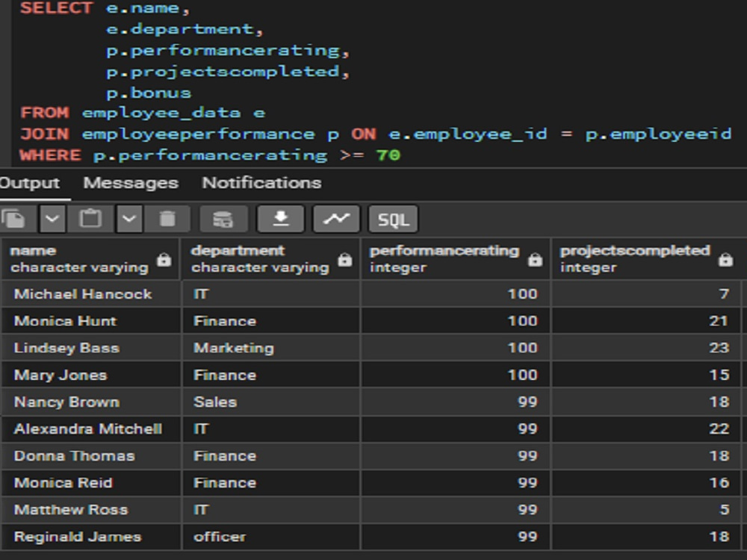Click the cell 'Michael Hancock'

coord(91,293)
